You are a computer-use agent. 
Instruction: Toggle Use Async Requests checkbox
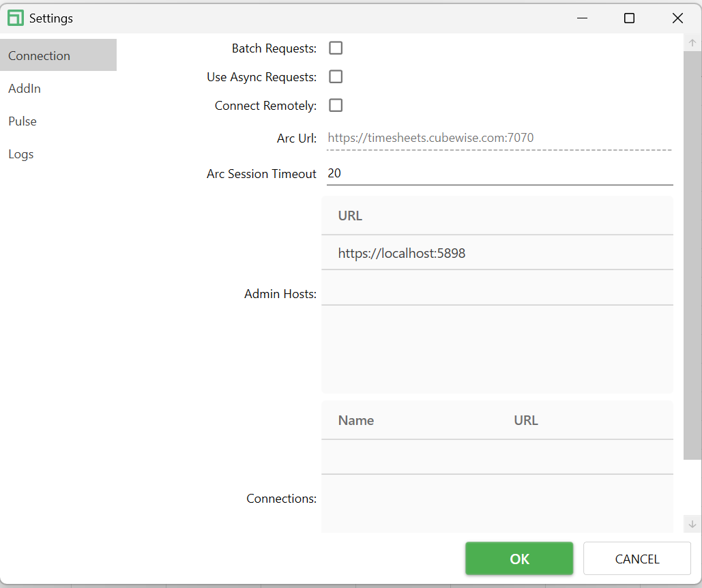[x=336, y=76]
